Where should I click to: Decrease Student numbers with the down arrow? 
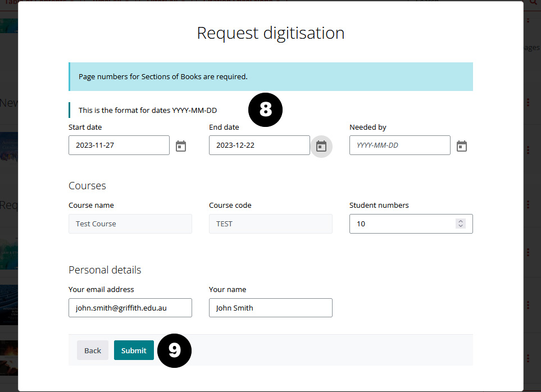461,226
